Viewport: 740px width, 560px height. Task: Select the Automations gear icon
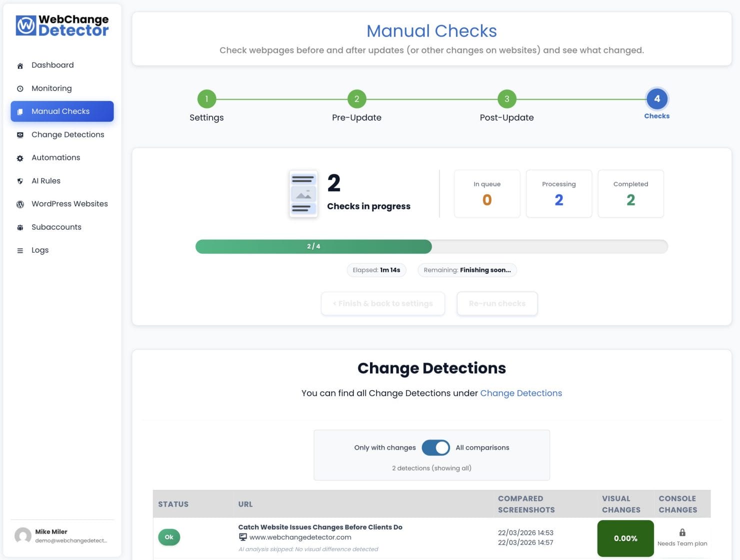click(x=19, y=158)
